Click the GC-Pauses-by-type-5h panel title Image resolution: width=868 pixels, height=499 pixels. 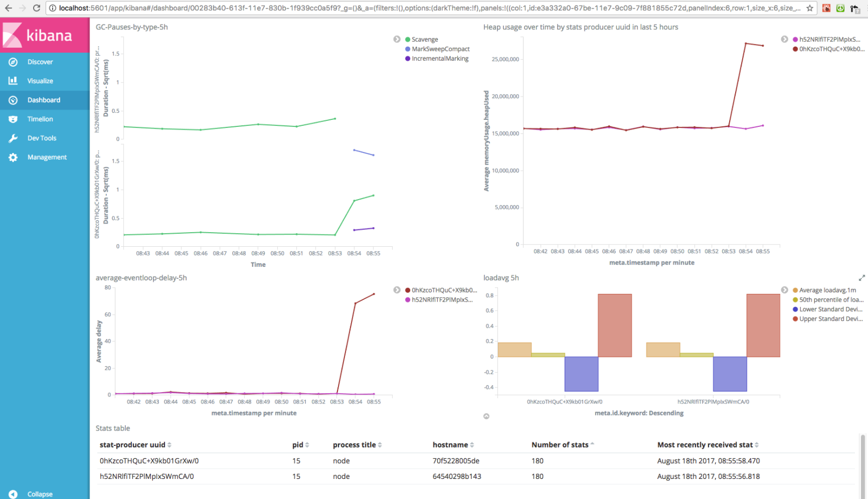click(132, 27)
